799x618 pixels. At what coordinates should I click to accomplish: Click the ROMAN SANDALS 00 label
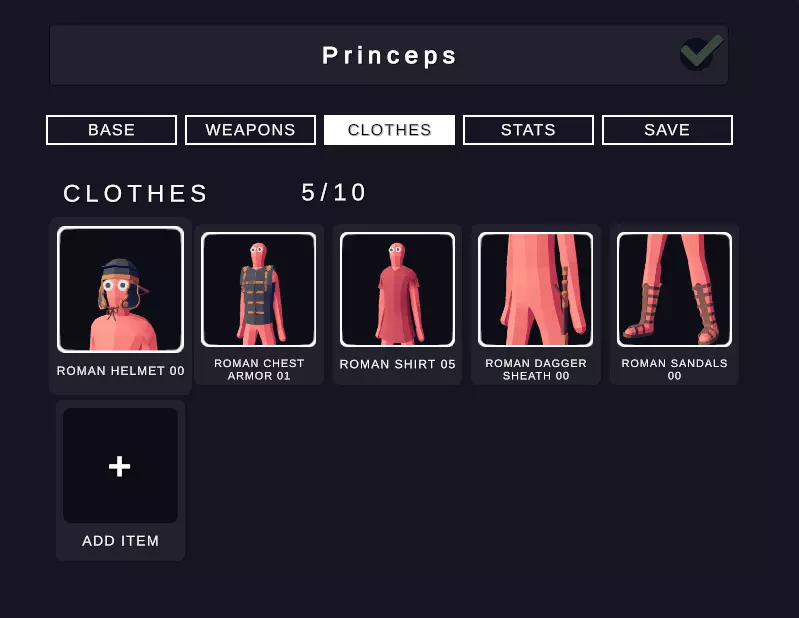coord(674,369)
